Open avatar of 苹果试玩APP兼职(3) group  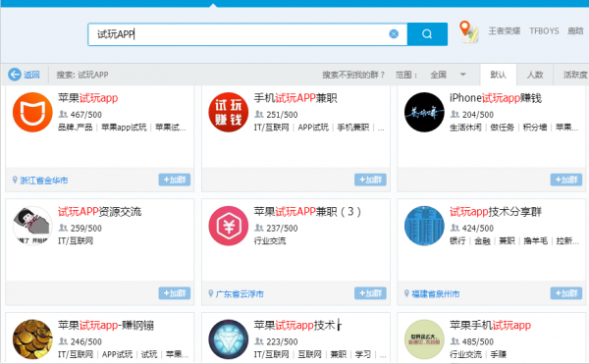pos(229,226)
